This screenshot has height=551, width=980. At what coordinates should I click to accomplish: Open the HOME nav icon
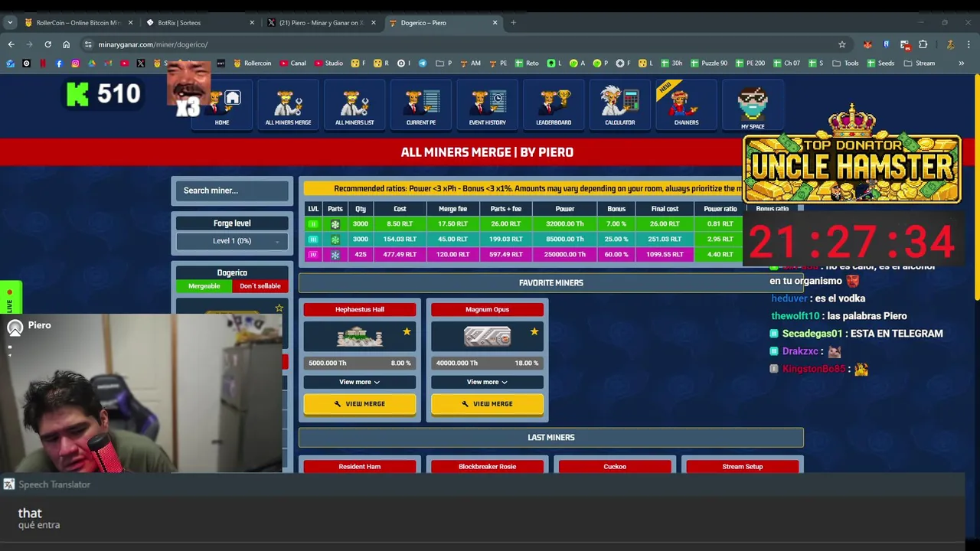[x=222, y=106]
